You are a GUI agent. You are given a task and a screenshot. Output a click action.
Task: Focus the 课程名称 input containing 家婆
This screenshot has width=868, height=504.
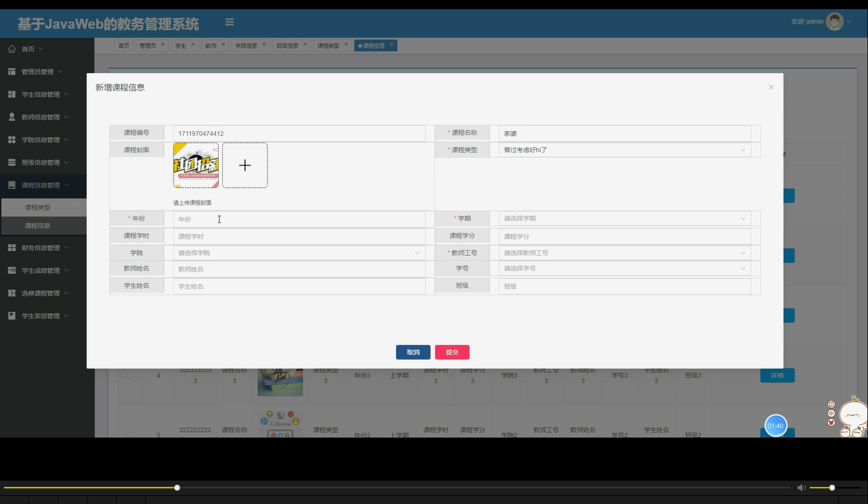[x=625, y=133]
